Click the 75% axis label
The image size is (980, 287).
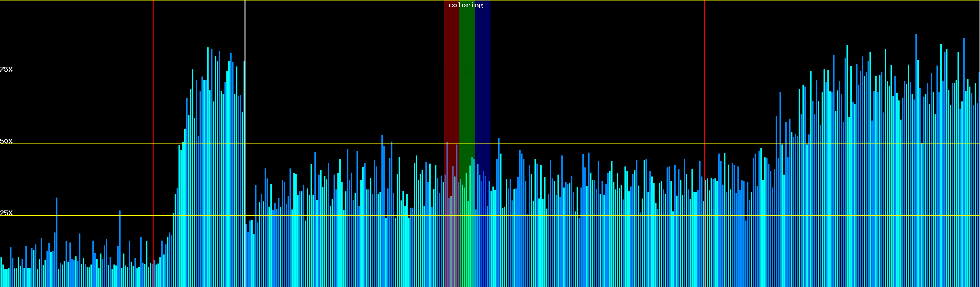tap(6, 69)
